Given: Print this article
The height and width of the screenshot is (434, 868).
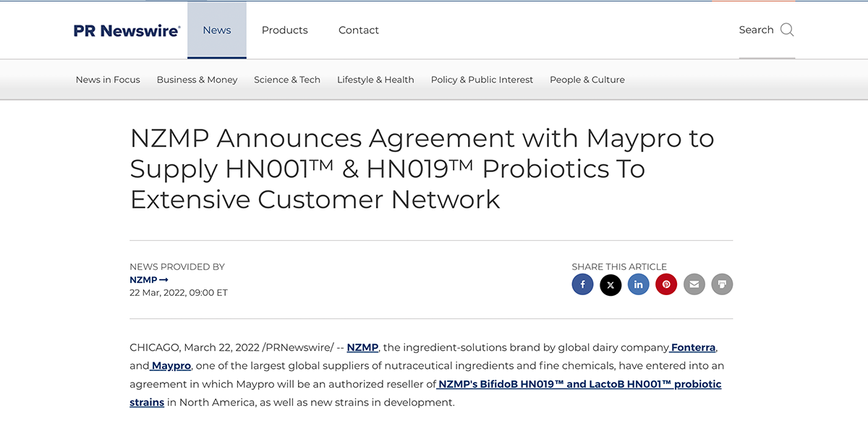Looking at the screenshot, I should click(722, 284).
